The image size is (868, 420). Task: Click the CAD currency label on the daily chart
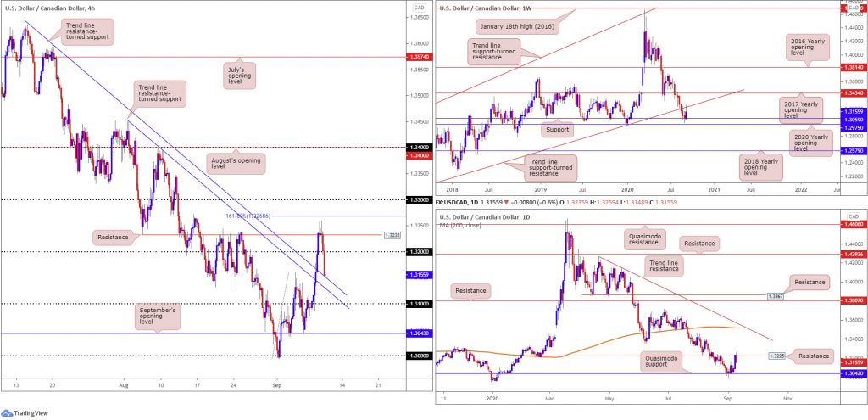[853, 216]
